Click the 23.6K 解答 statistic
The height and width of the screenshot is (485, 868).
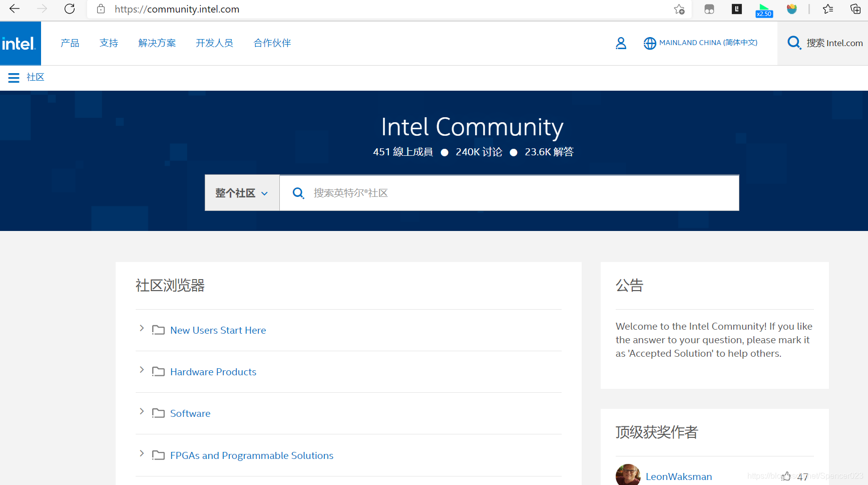tap(549, 152)
